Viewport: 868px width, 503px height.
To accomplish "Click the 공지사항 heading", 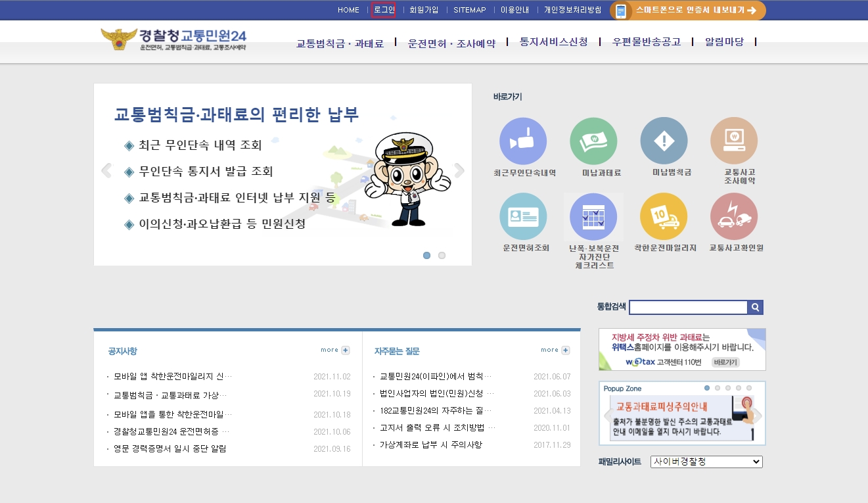I will tap(123, 351).
